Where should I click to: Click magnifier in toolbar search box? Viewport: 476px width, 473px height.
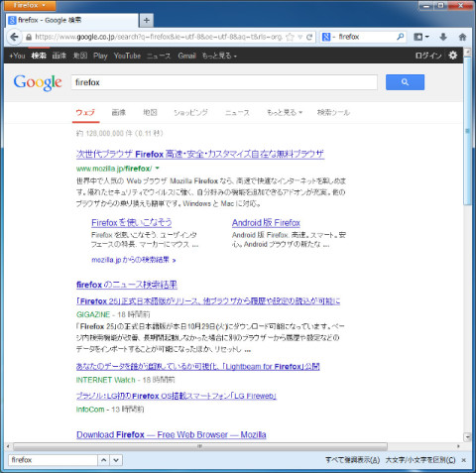pos(401,37)
